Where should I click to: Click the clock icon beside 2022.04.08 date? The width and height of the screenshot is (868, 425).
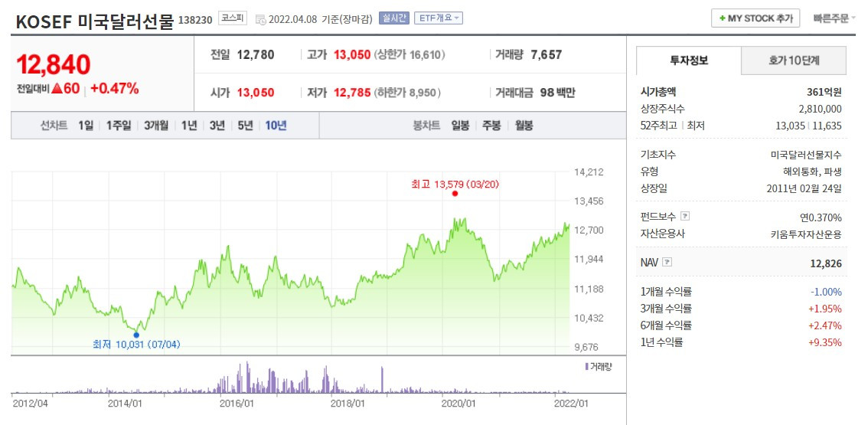[x=261, y=19]
